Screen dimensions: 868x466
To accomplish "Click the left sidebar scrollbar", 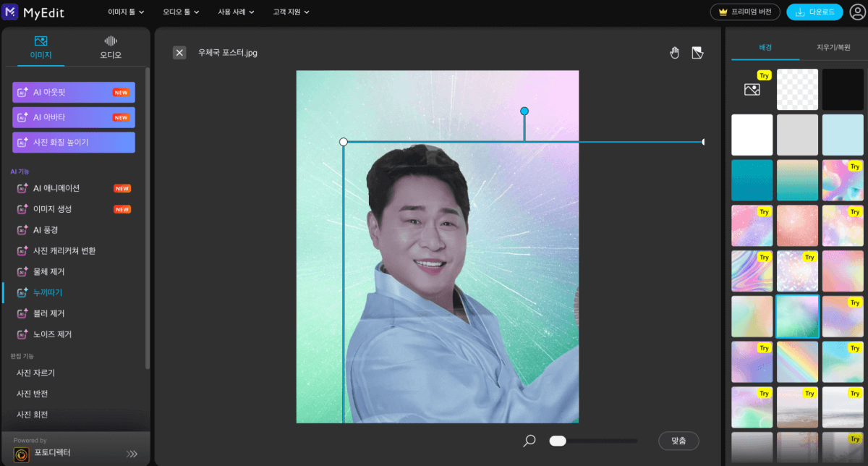I will click(148, 217).
